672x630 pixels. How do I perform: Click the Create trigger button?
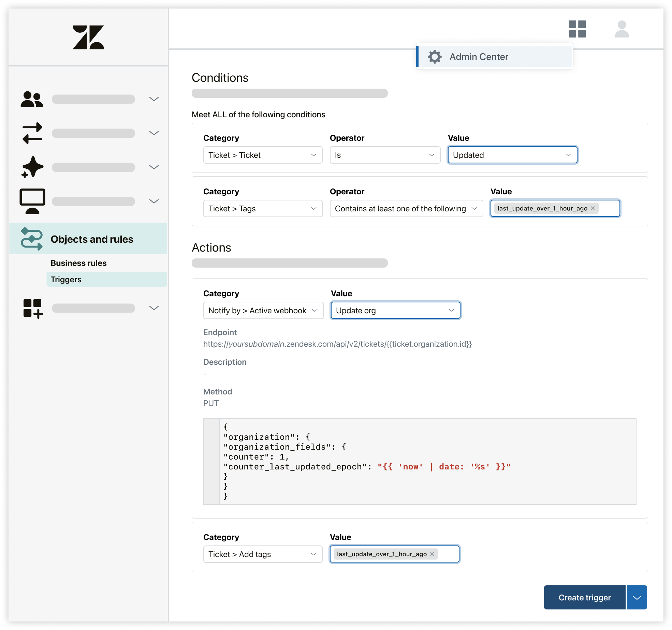tap(584, 598)
